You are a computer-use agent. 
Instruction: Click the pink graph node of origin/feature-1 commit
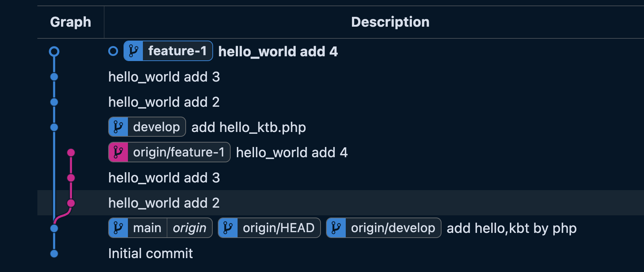[x=71, y=152]
